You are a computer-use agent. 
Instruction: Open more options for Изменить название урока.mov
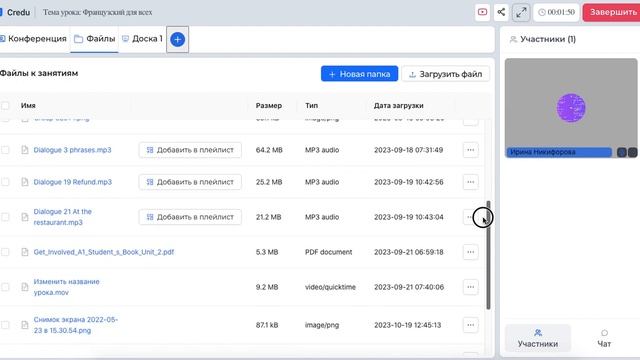click(x=471, y=287)
